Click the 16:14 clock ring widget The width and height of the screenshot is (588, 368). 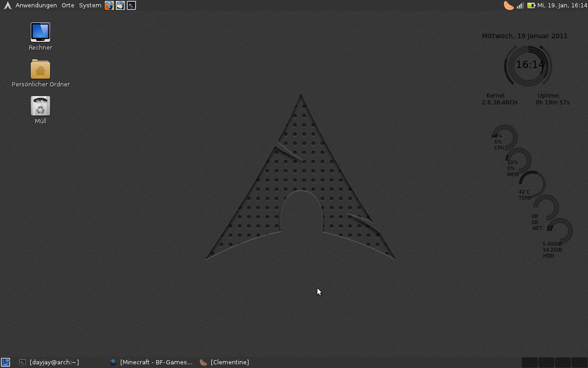[528, 65]
